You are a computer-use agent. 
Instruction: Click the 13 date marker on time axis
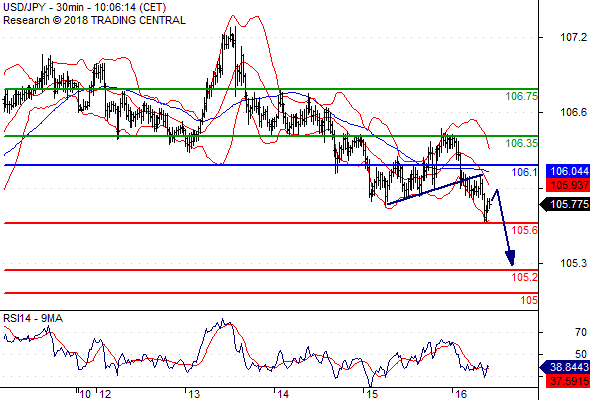pos(194,394)
